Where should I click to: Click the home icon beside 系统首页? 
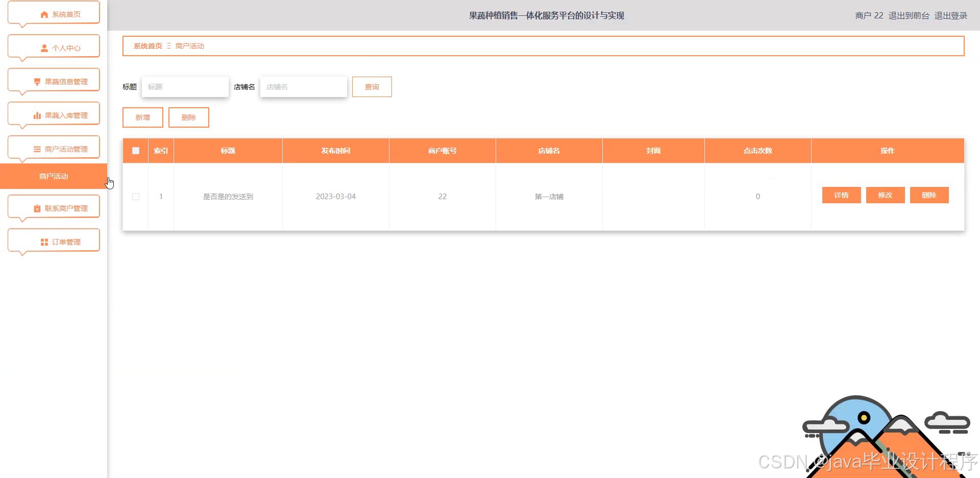[44, 14]
